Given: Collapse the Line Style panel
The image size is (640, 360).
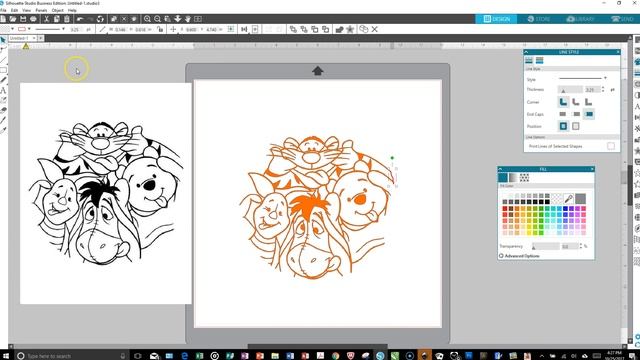Looking at the screenshot, I should (x=527, y=52).
